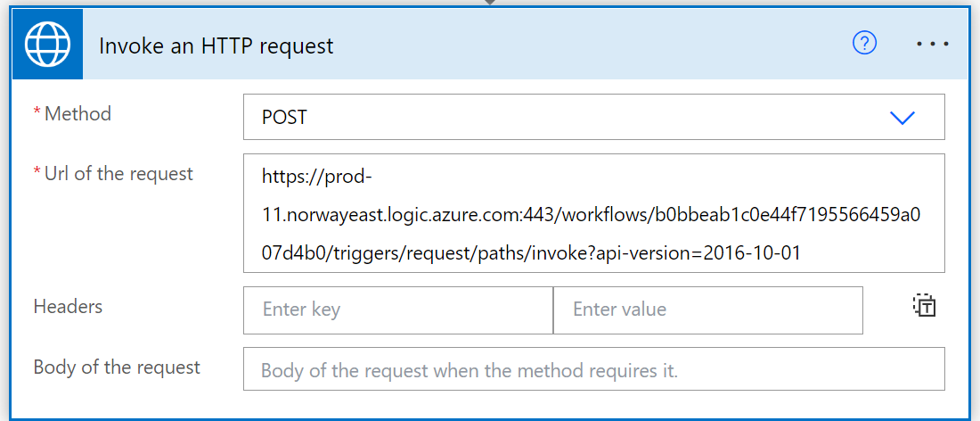
Task: Place cursor on 'https://prod-' URL line
Action: click(317, 177)
